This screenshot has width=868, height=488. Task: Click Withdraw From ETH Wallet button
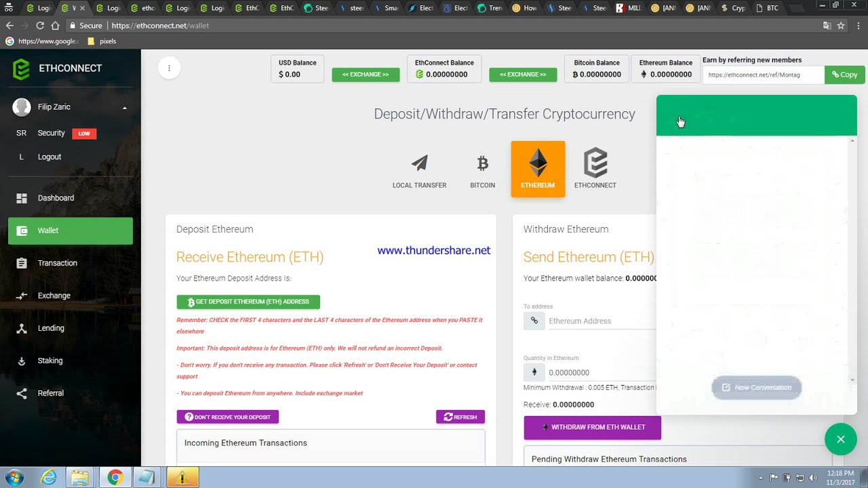pyautogui.click(x=592, y=428)
